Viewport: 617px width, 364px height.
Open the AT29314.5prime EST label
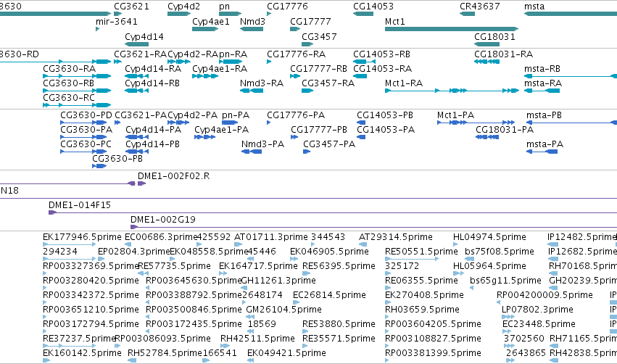395,237
